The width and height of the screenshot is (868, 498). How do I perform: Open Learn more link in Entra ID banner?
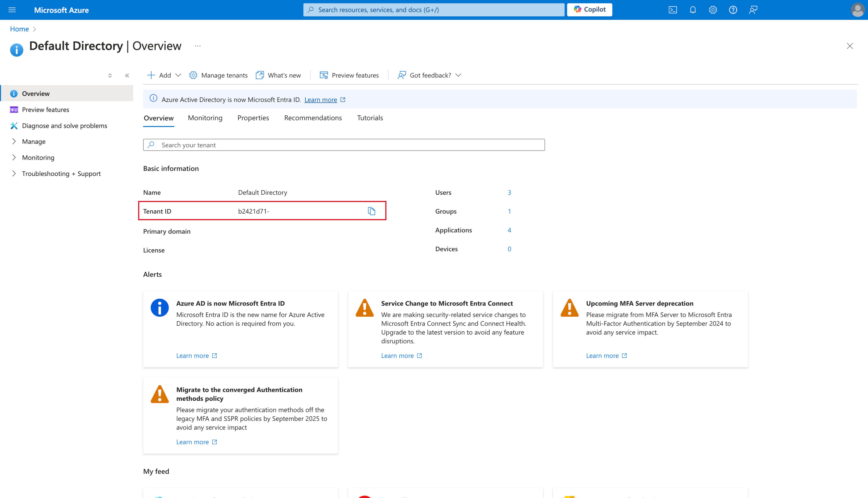321,100
